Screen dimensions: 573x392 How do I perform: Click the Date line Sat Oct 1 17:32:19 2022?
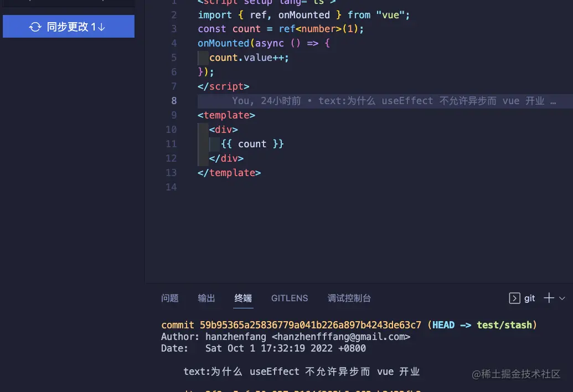(263, 348)
